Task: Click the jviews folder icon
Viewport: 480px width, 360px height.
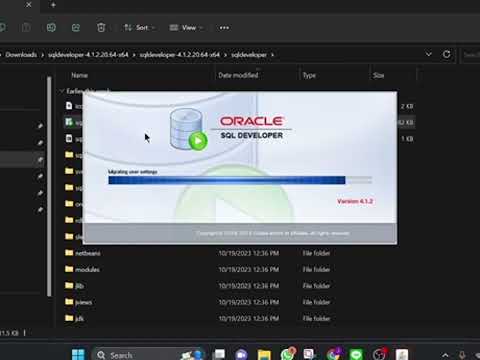Action: point(69,302)
